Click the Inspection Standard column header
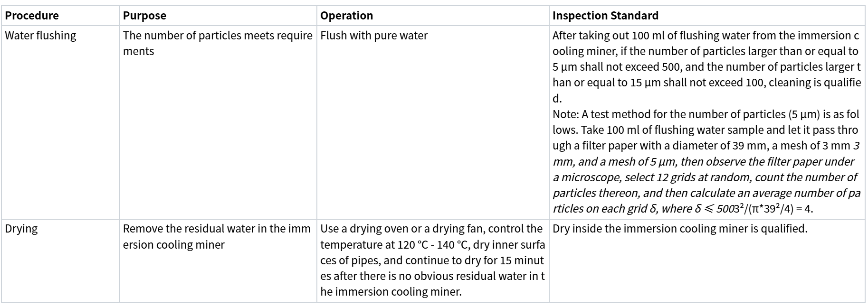 pos(605,16)
